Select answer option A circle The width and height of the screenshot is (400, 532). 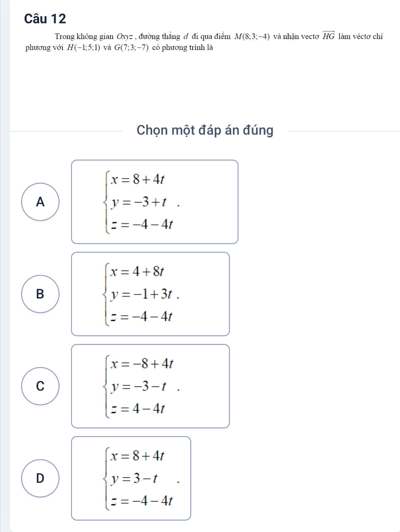[x=40, y=202]
